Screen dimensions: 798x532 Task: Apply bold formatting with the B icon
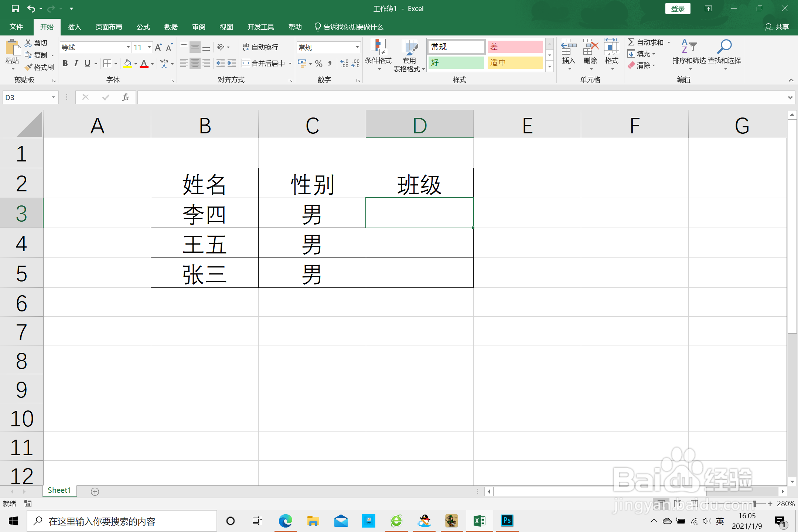pos(65,63)
